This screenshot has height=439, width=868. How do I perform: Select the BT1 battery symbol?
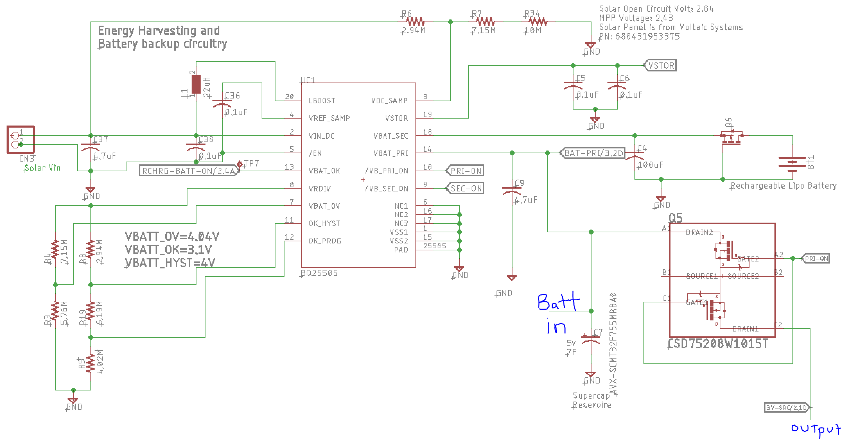[x=792, y=164]
